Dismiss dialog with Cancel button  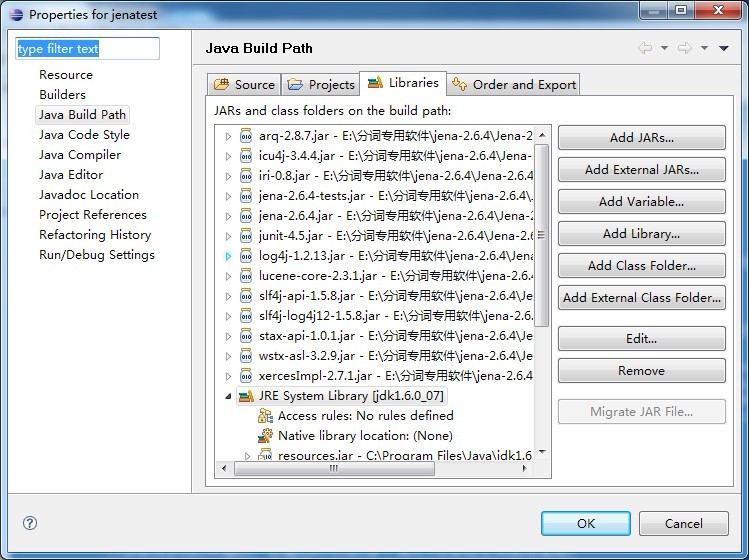[x=684, y=524]
